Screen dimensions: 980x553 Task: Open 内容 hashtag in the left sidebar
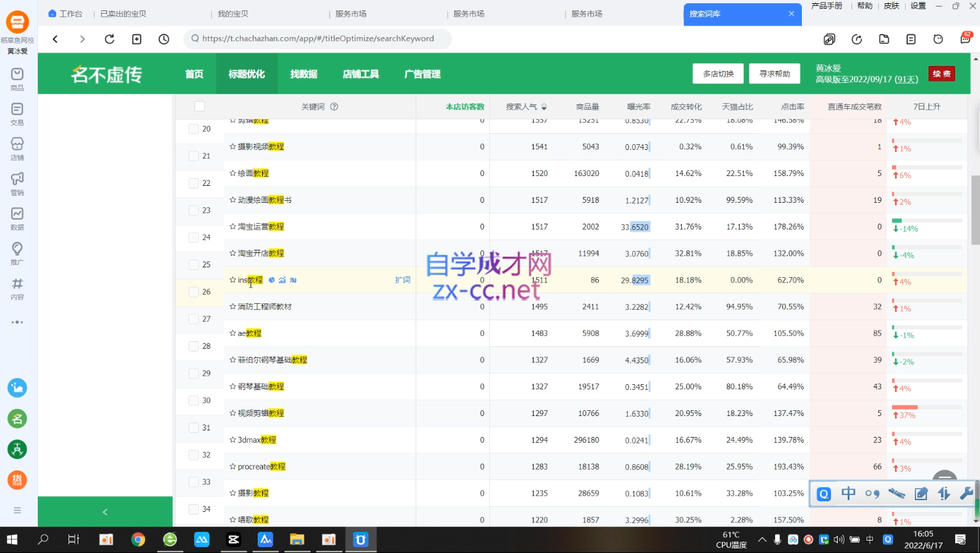click(x=18, y=288)
